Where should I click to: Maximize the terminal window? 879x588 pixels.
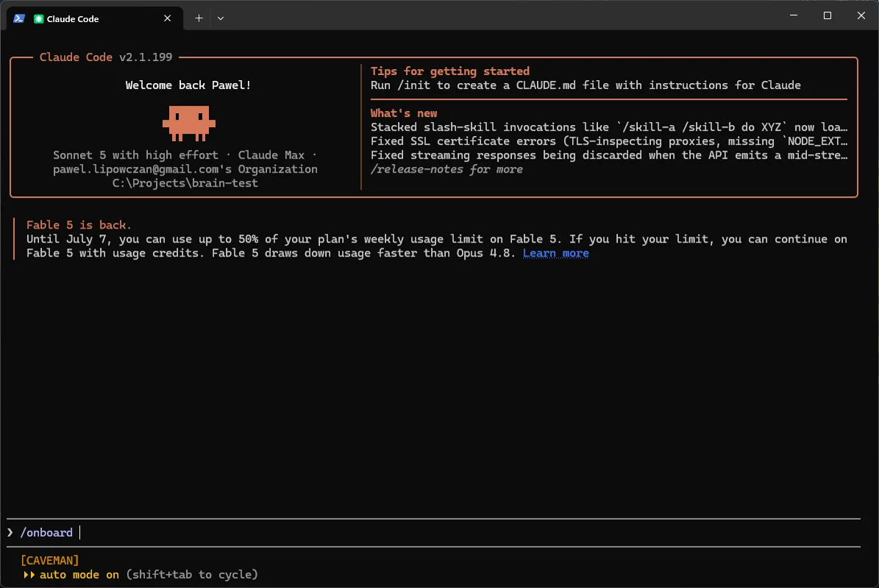click(x=827, y=15)
